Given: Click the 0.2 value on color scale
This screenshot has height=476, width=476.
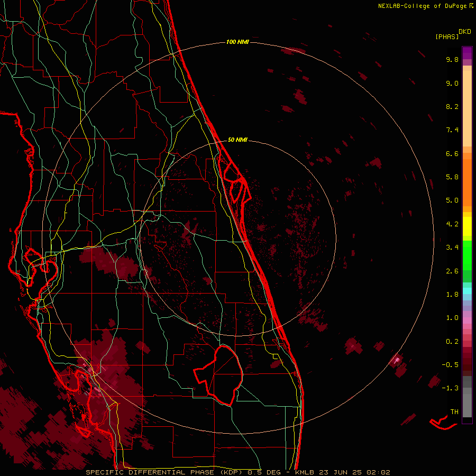Looking at the screenshot, I should coord(452,342).
